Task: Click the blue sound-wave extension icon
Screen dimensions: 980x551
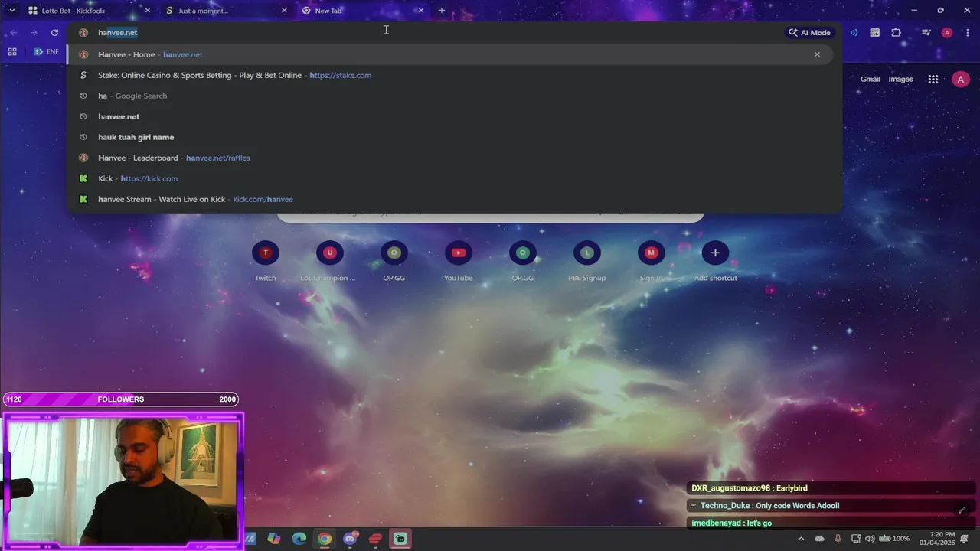Action: 853,32
